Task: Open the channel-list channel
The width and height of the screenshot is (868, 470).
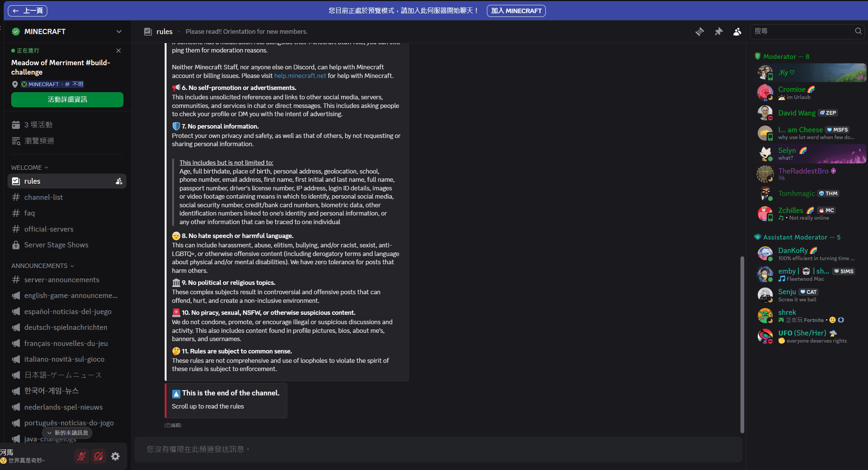Action: click(67, 197)
